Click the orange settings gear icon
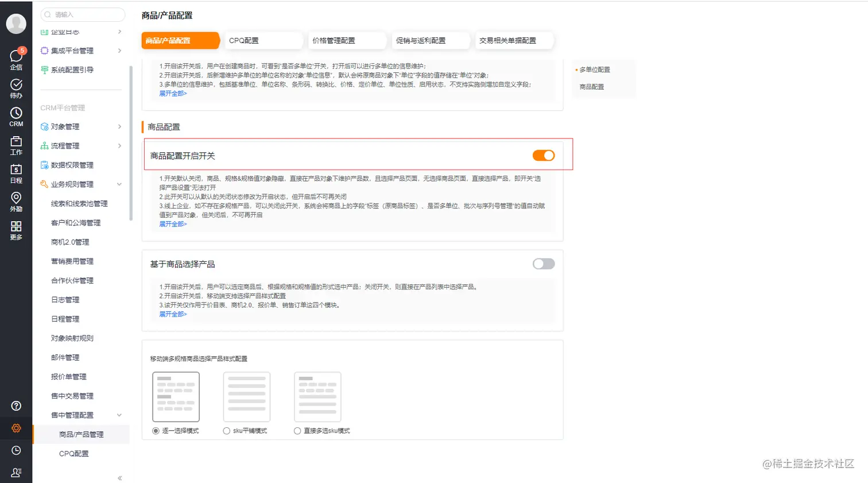Screen dimensions: 868x483 pyautogui.click(x=16, y=428)
